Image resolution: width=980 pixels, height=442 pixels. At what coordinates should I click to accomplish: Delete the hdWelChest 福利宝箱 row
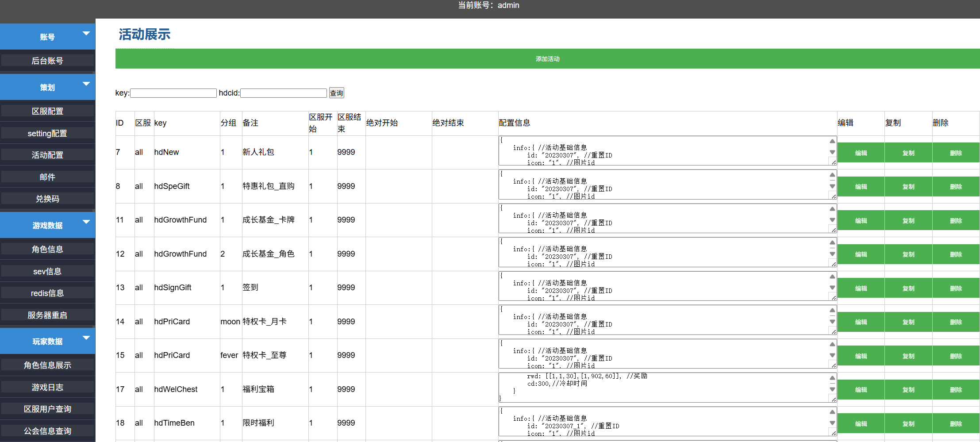pyautogui.click(x=956, y=390)
